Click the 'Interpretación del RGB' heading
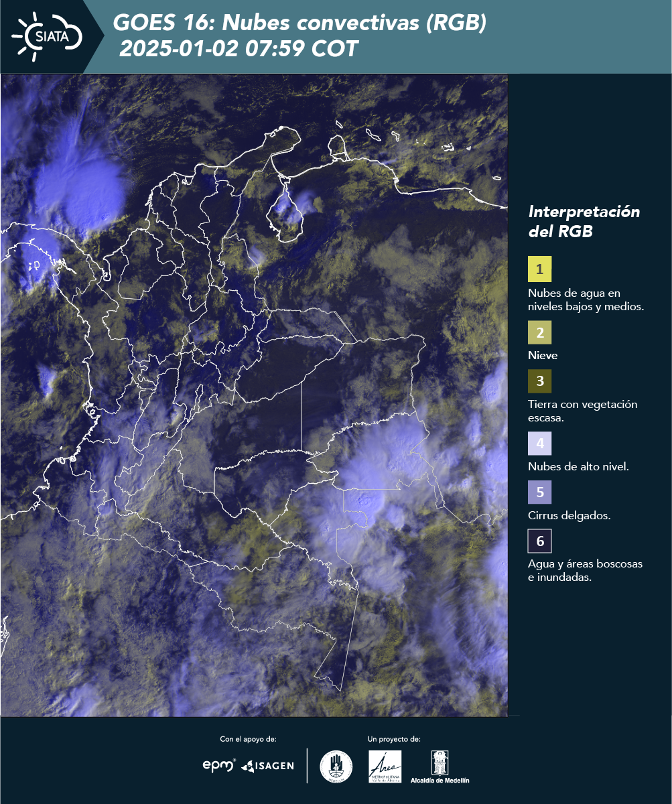 pos(584,222)
